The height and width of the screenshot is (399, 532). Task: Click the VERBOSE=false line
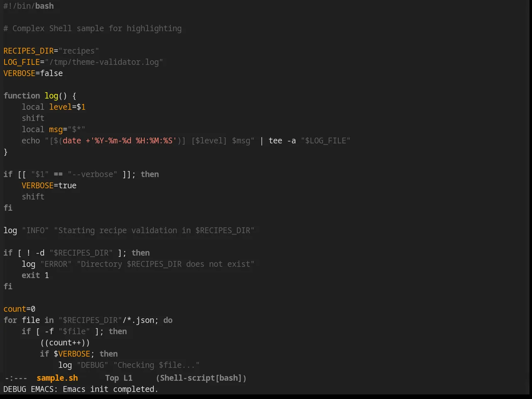point(33,73)
